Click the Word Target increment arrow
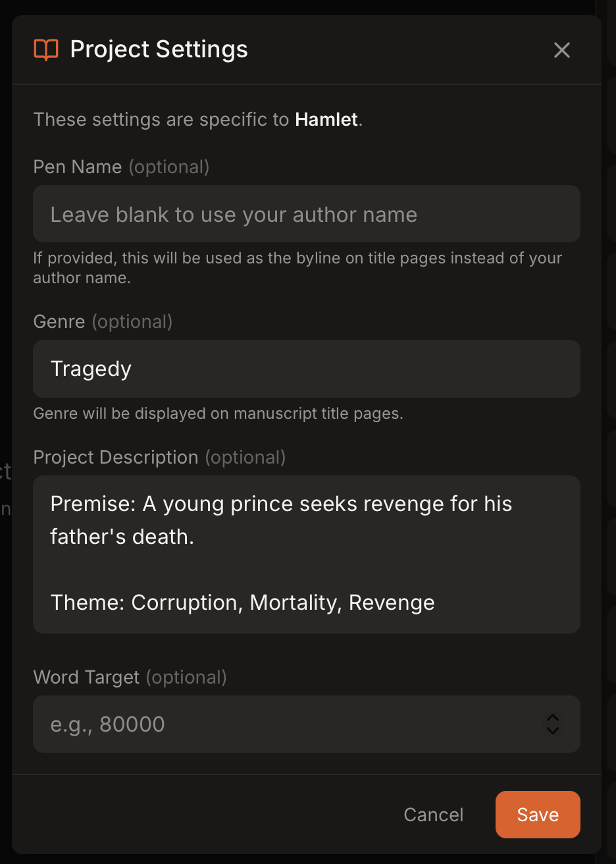The image size is (616, 864). coord(553,718)
